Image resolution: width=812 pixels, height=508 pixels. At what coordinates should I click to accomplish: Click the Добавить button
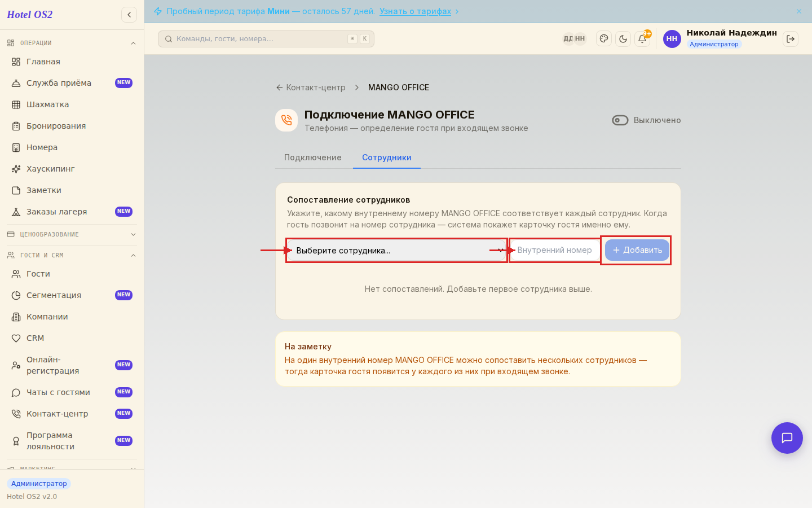[637, 250]
